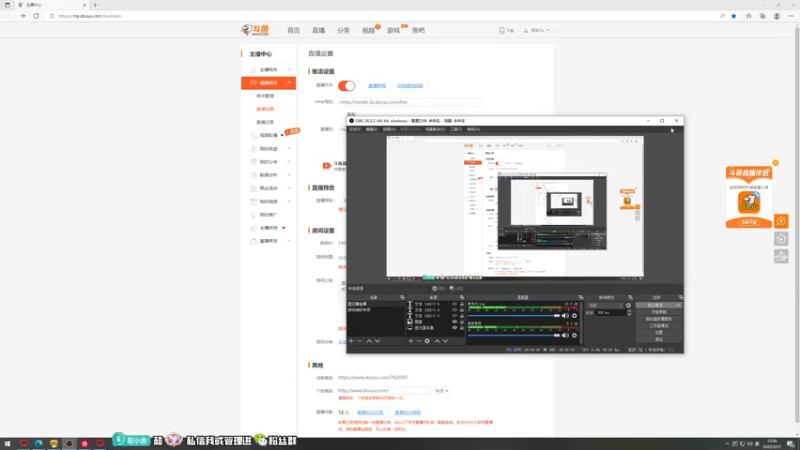
Task: Close the Douyu companion floating ad
Action: 776,163
